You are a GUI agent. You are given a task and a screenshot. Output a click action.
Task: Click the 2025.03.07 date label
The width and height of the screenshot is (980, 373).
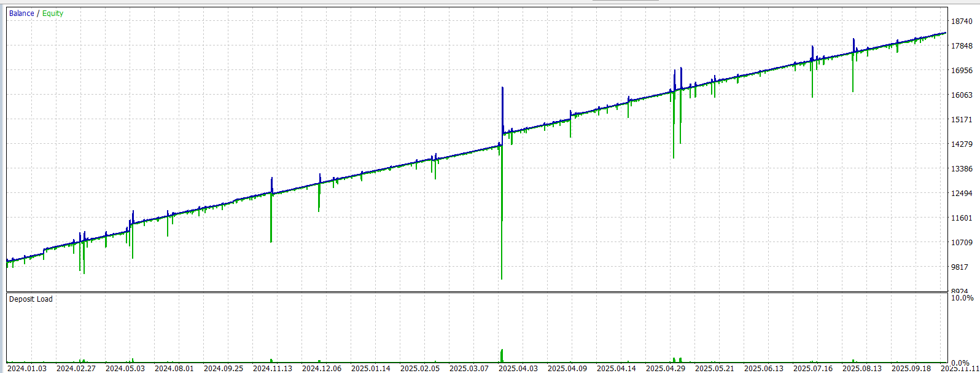(x=469, y=369)
